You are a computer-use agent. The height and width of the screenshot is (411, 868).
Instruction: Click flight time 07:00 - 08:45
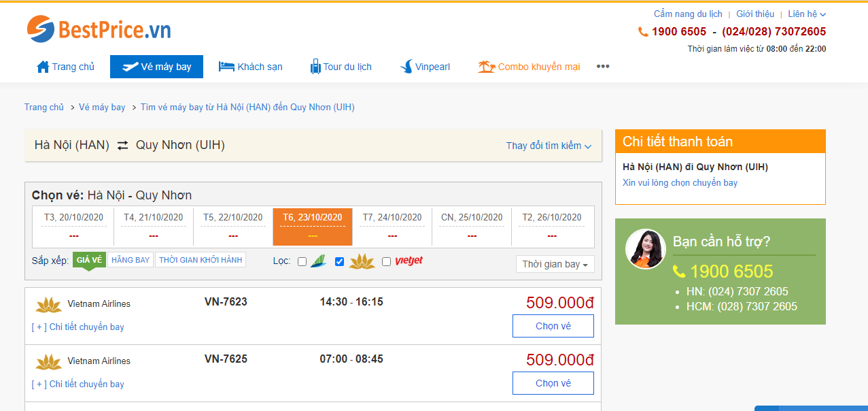[x=351, y=359]
